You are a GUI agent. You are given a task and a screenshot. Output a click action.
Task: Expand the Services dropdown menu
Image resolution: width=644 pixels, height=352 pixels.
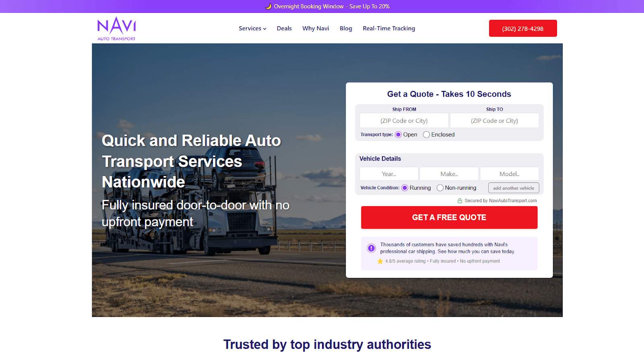click(252, 28)
